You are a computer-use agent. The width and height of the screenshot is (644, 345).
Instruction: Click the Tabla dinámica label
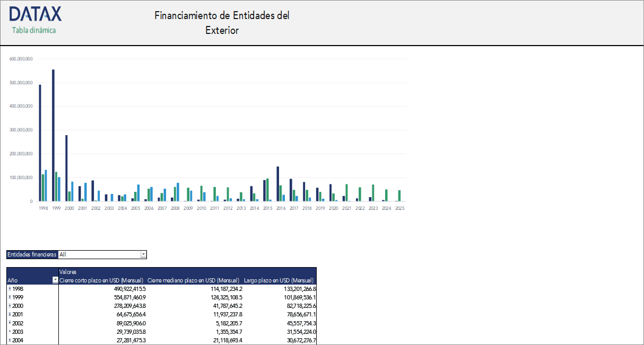click(33, 31)
